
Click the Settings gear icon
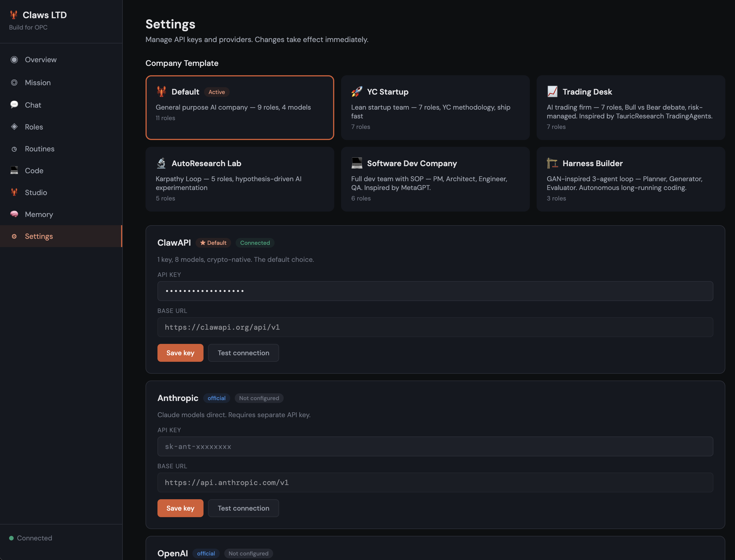(14, 236)
